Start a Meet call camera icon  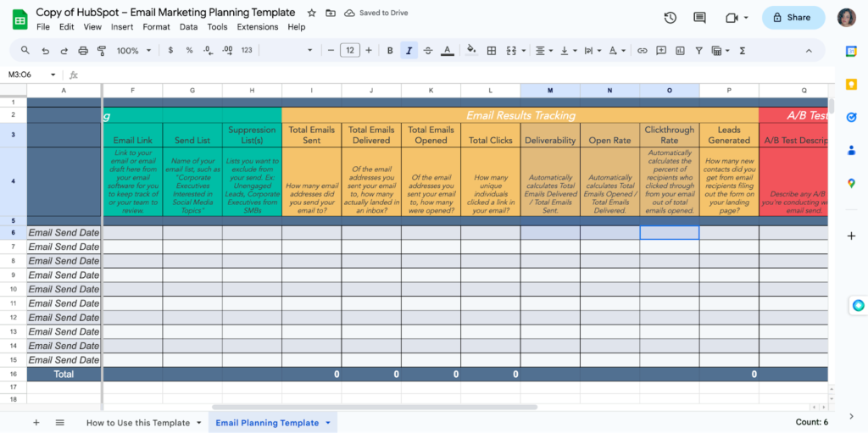pyautogui.click(x=732, y=18)
